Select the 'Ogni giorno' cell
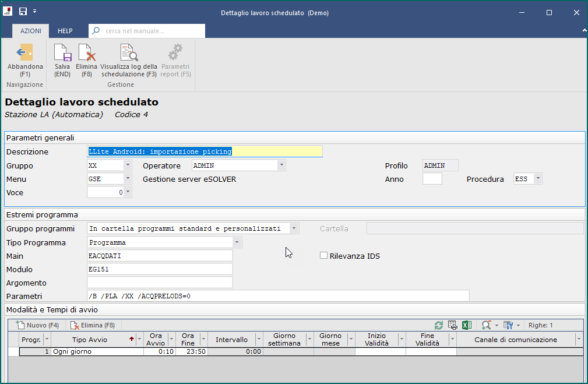 97,351
